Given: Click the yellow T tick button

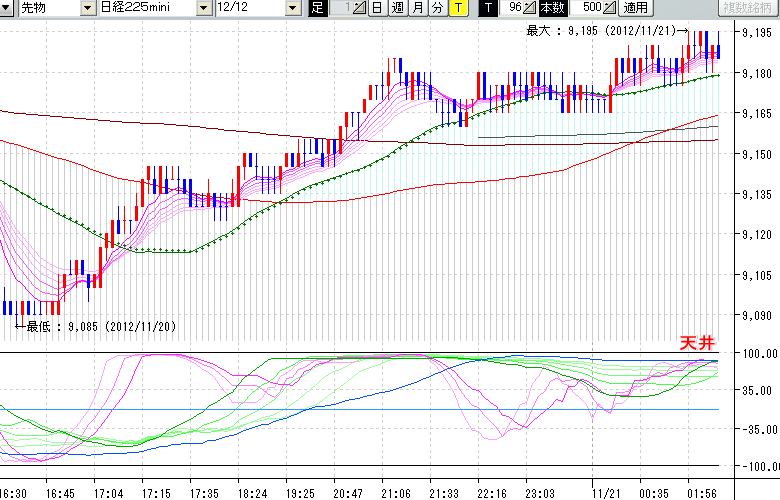Looking at the screenshot, I should [x=457, y=8].
